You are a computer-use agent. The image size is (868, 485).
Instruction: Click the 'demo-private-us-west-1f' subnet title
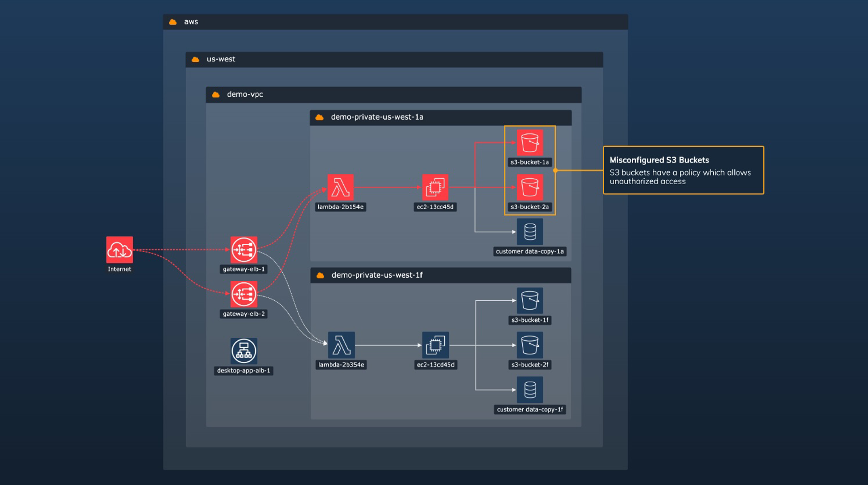point(377,275)
